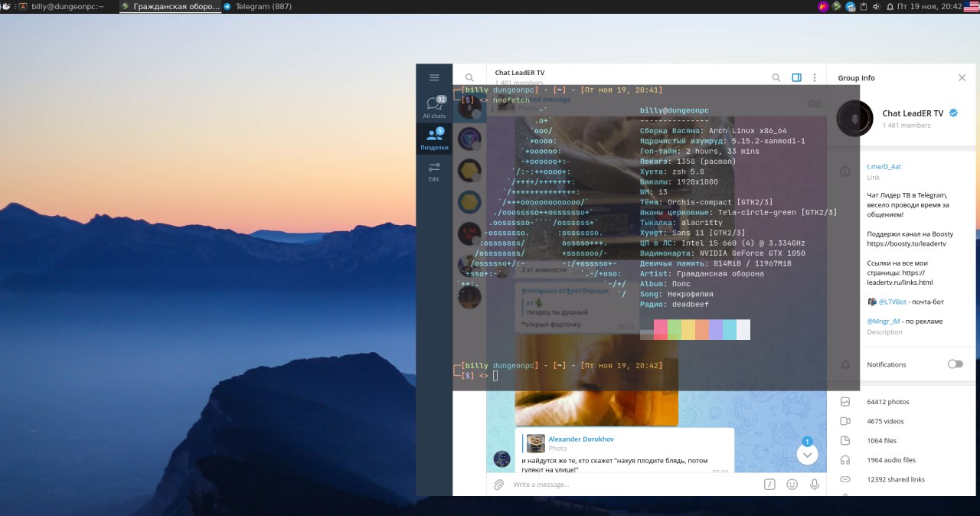
Task: Click the yellow color block in neofetch palette
Action: (x=688, y=329)
